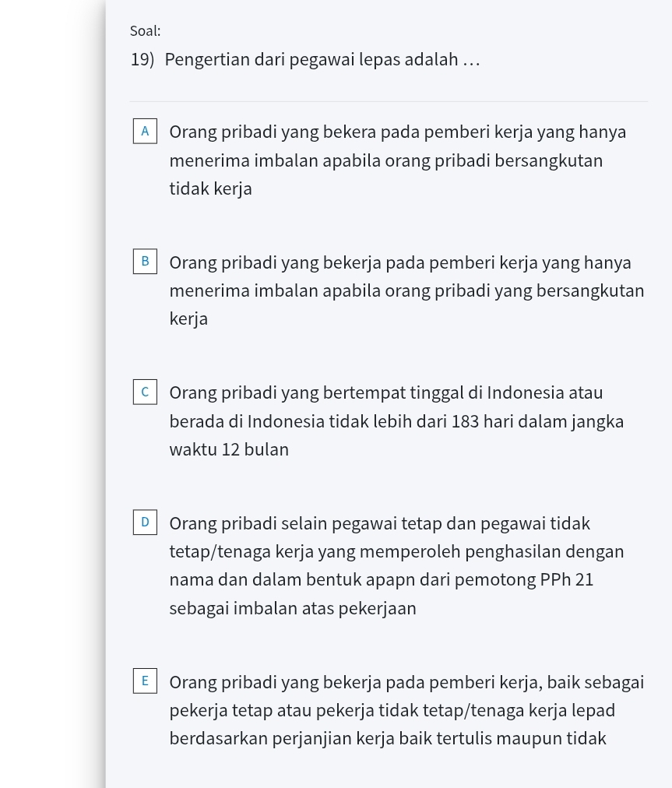Click the boxed letter A marker
Screen dimensions: 672x788
(x=145, y=132)
